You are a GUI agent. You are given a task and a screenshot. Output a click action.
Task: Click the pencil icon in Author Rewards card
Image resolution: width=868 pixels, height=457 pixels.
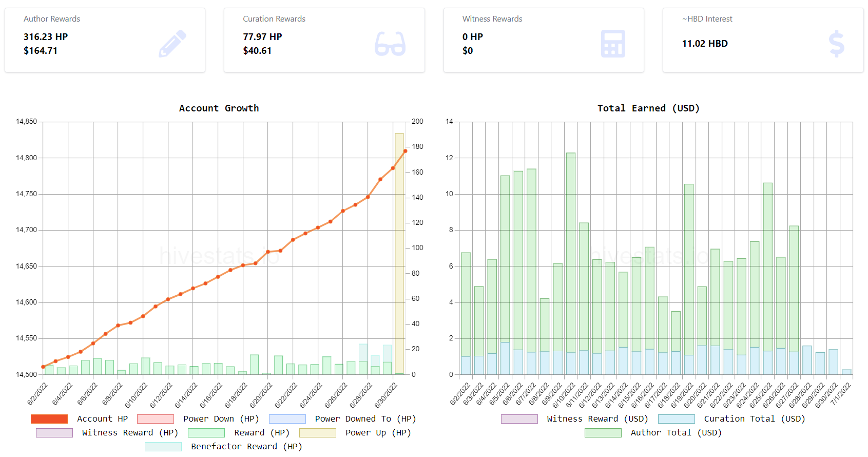coord(172,44)
